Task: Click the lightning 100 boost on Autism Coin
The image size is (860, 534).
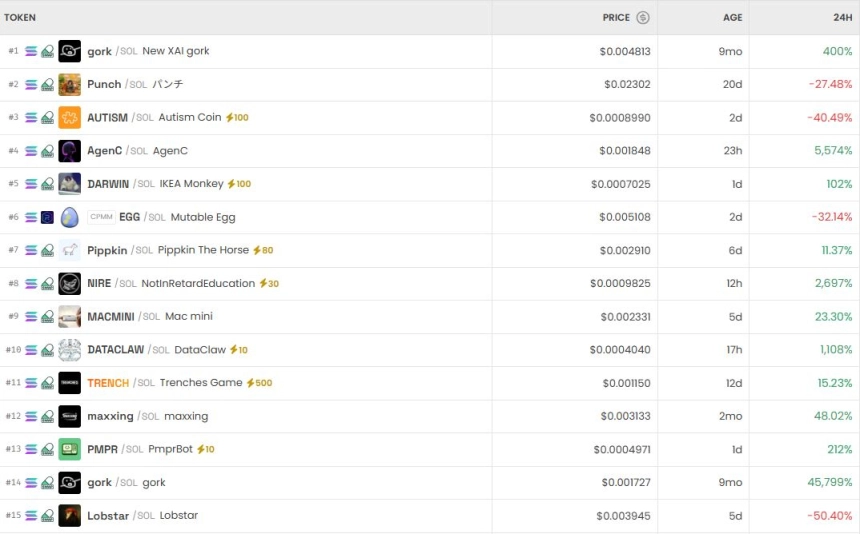Action: [237, 117]
